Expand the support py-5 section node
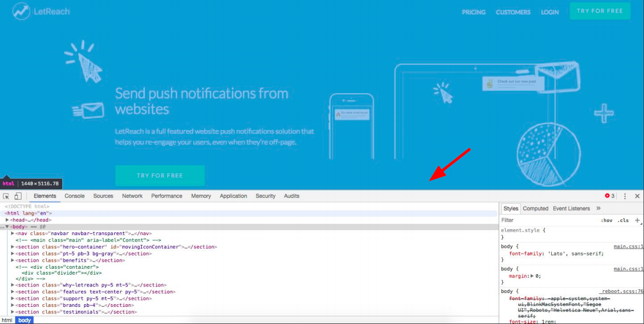The width and height of the screenshot is (644, 324). [12, 299]
